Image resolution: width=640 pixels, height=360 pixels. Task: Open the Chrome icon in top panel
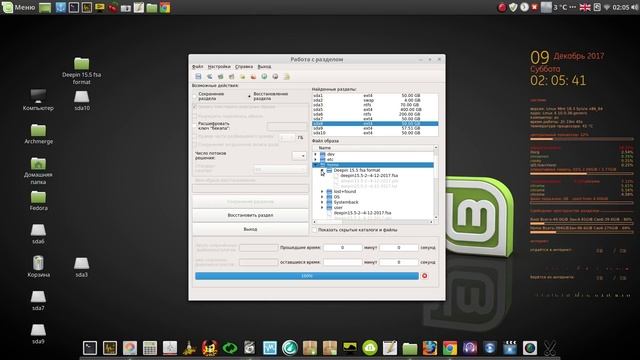coord(165,7)
